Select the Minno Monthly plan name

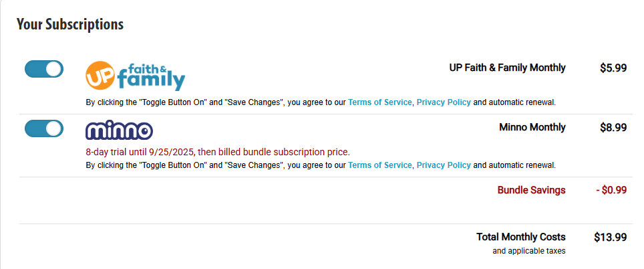(532, 127)
